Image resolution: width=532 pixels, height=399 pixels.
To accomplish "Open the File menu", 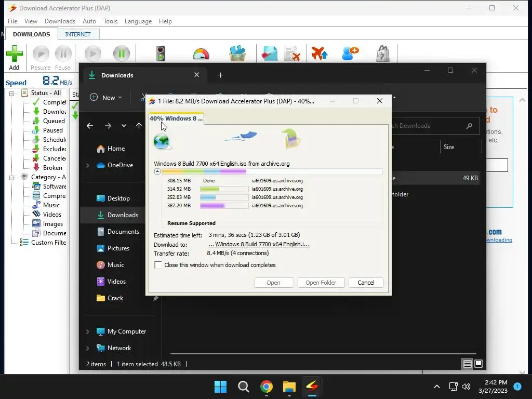I will pyautogui.click(x=12, y=21).
